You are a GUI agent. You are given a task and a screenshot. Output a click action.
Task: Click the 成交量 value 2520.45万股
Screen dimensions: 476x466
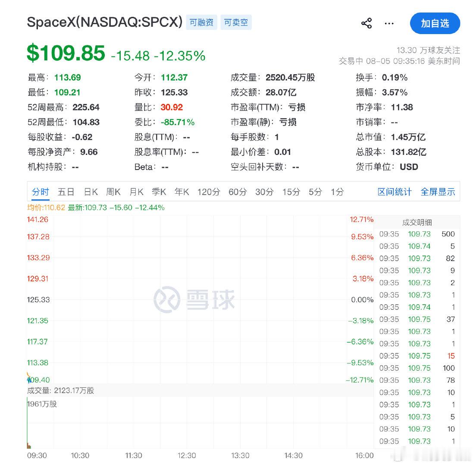(290, 78)
